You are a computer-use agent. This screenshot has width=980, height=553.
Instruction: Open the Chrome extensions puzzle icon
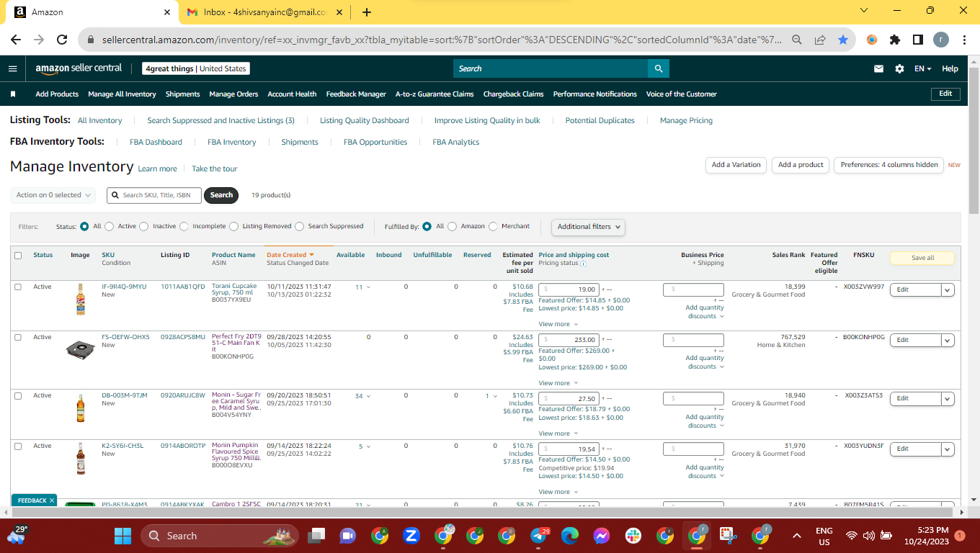click(x=895, y=40)
